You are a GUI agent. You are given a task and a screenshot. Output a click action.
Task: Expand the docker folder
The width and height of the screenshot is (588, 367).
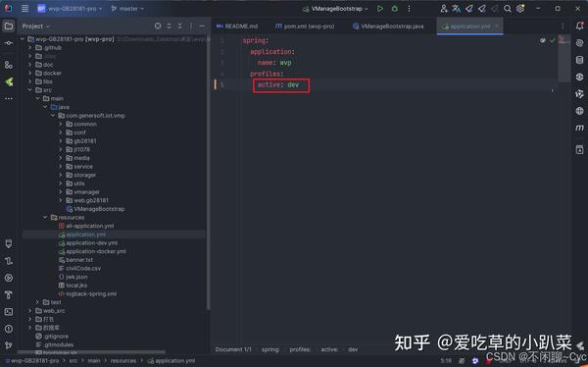30,73
